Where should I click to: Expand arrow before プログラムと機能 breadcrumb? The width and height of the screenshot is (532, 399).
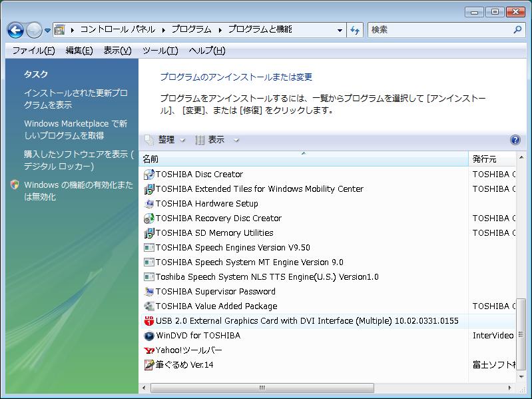click(220, 30)
